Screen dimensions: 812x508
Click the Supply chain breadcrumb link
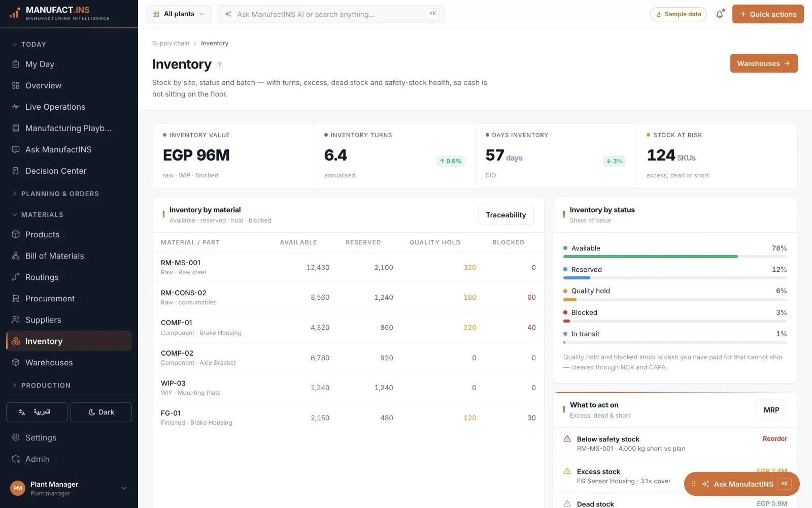[171, 43]
